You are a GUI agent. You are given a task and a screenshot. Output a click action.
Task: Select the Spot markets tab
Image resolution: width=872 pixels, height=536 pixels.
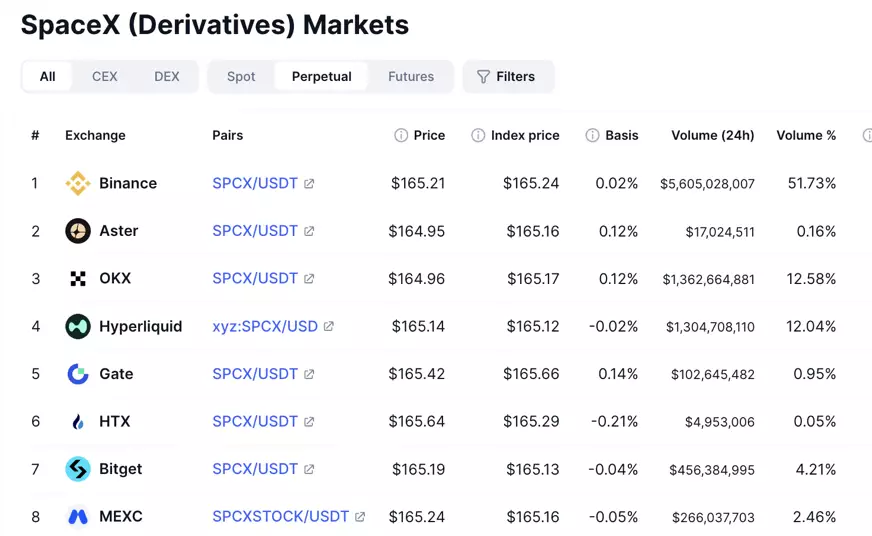point(241,76)
